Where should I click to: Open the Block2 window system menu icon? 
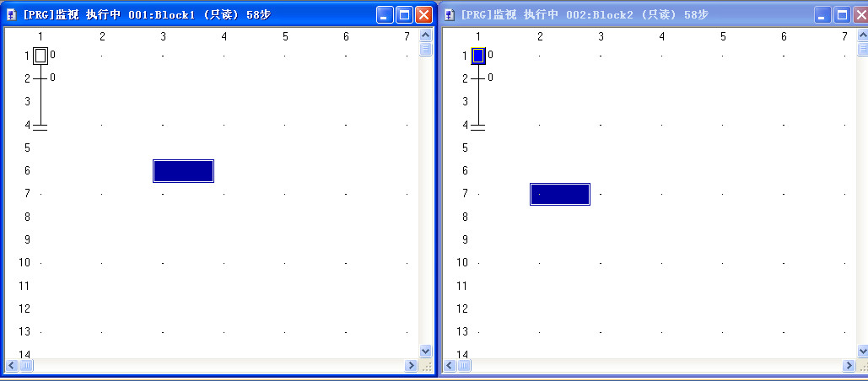[x=449, y=15]
